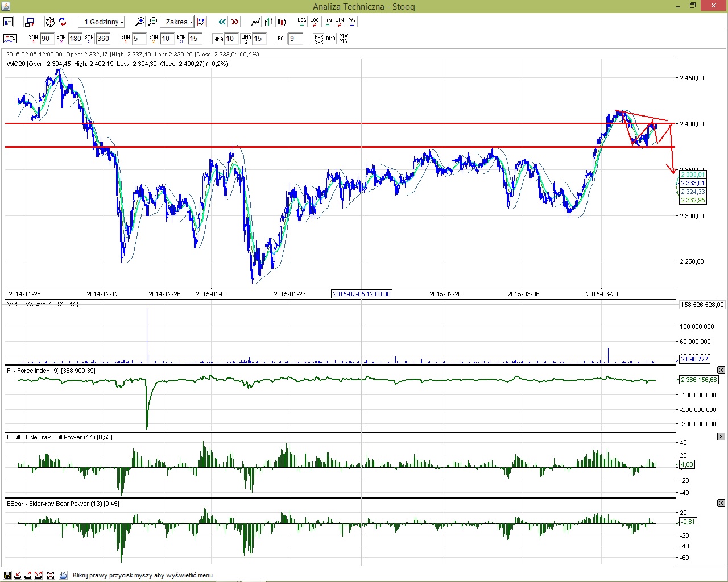The height and width of the screenshot is (582, 728).
Task: Click the save floppy disk icon
Action: pyautogui.click(x=8, y=575)
